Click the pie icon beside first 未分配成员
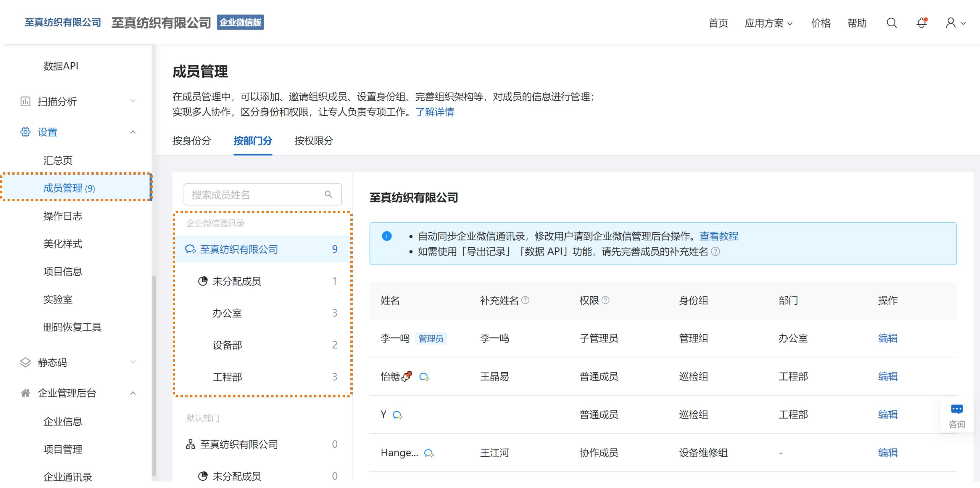Screen dimensions: 980x488 tap(203, 281)
